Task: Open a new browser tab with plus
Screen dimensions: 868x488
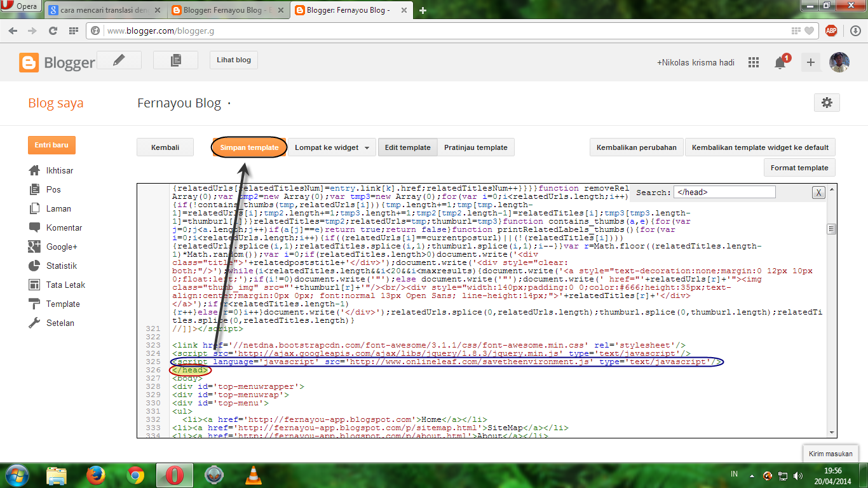Action: 423,10
